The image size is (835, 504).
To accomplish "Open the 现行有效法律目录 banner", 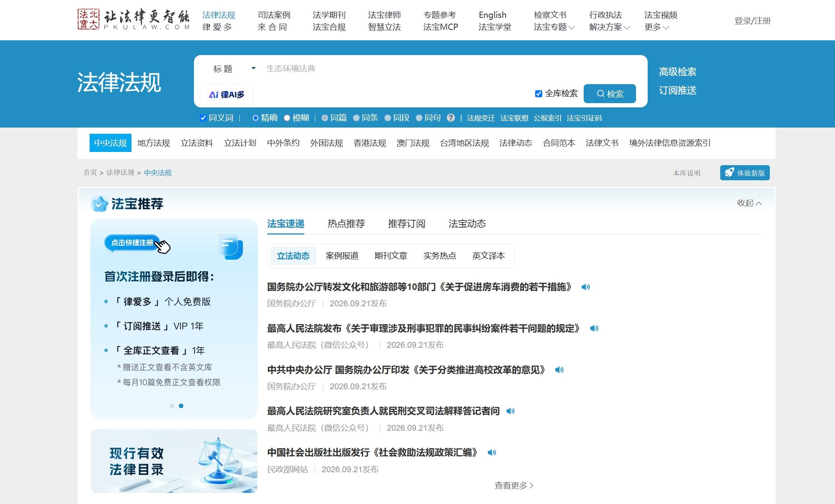I will click(174, 461).
